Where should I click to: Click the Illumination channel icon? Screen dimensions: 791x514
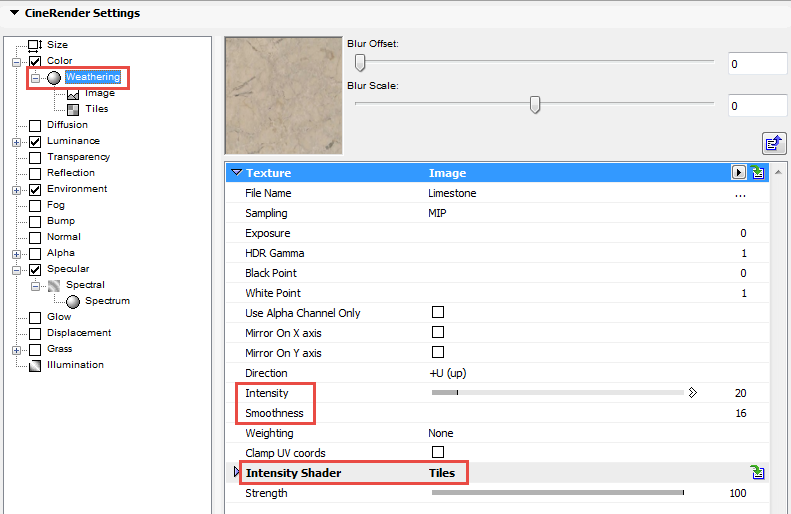(35, 366)
